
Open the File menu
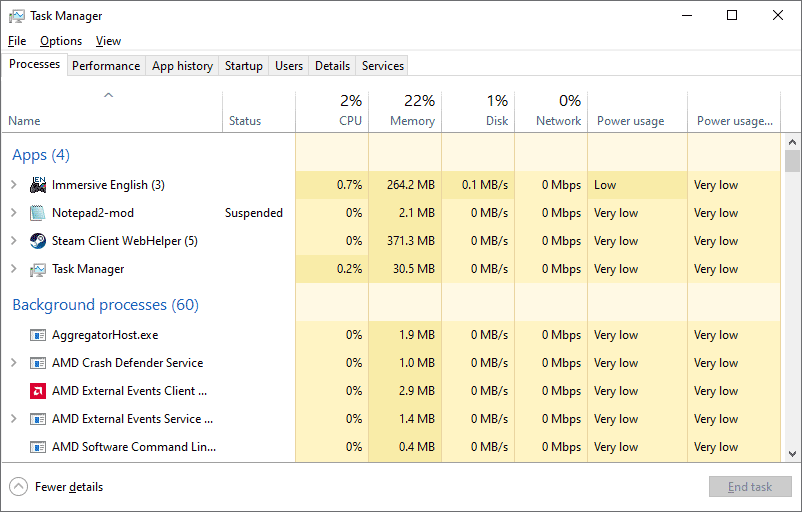[17, 41]
